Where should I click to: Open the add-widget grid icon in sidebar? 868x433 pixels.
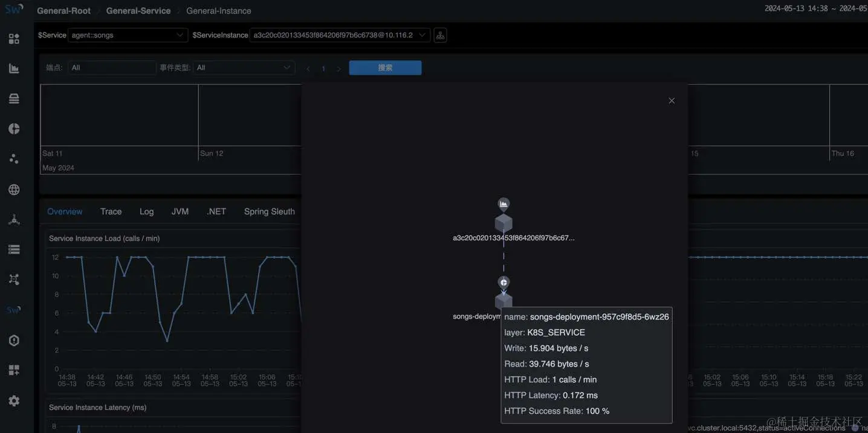pos(14,370)
